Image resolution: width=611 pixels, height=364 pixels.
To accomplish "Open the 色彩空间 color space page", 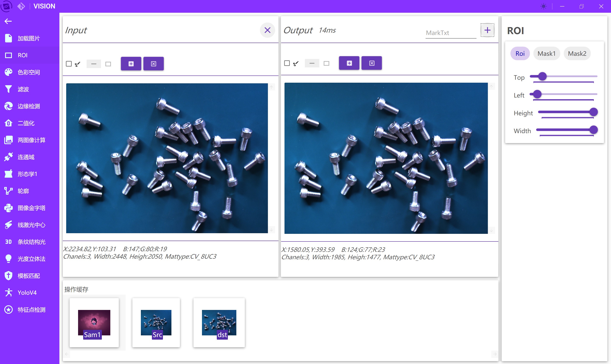I will click(x=28, y=72).
